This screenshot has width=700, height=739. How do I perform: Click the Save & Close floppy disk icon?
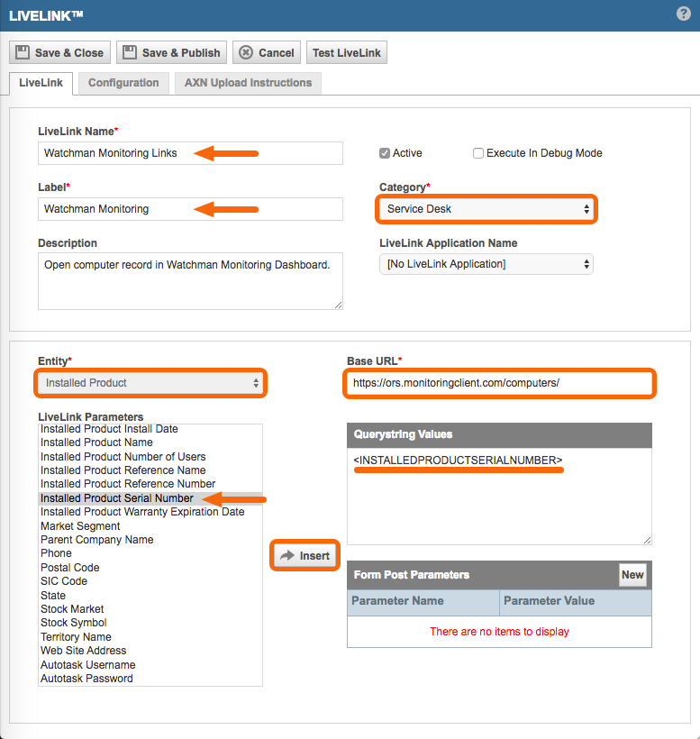pyautogui.click(x=23, y=52)
